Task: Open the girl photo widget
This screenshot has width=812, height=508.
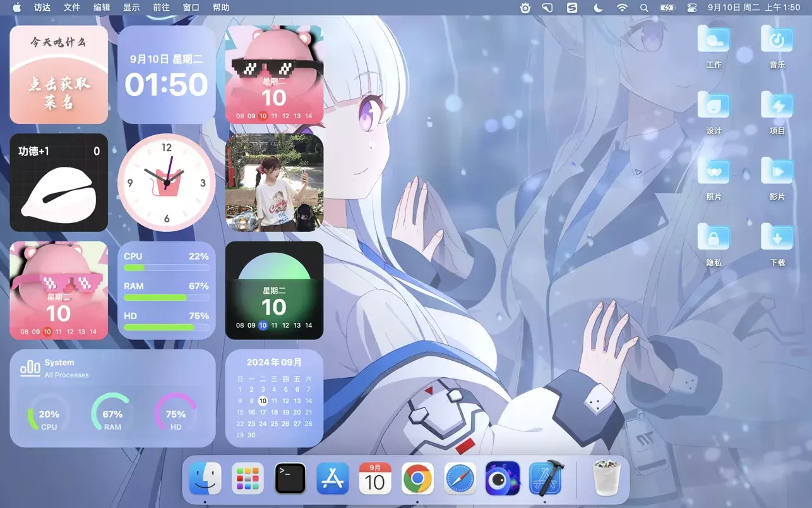Action: point(274,183)
